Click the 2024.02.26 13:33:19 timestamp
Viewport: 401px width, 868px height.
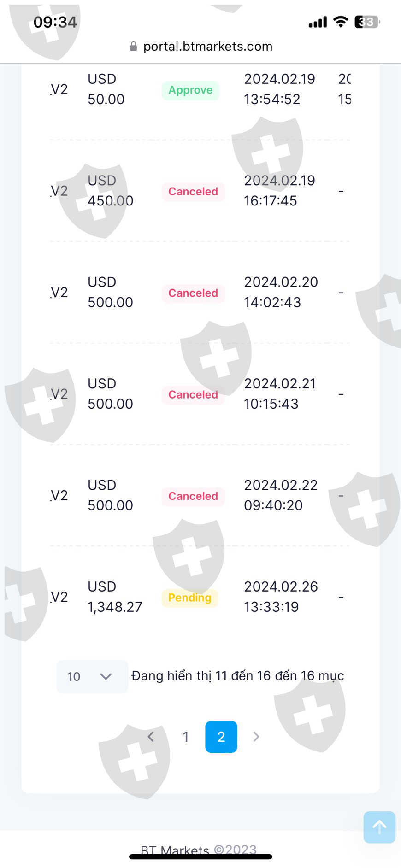click(281, 597)
